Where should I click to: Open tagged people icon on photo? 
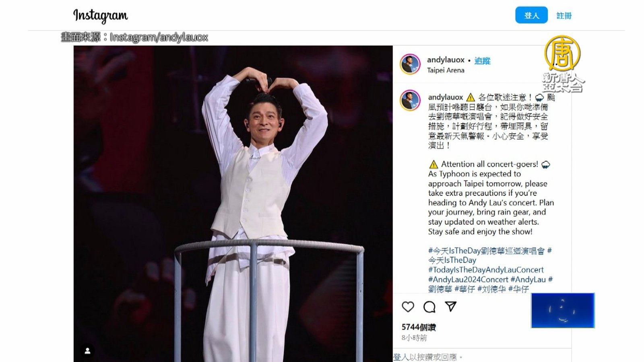tap(87, 351)
